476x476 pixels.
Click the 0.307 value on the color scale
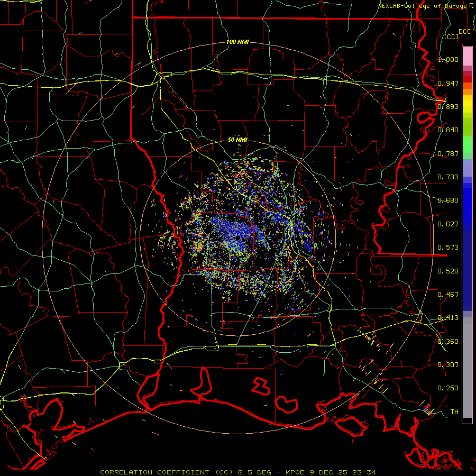(x=448, y=365)
